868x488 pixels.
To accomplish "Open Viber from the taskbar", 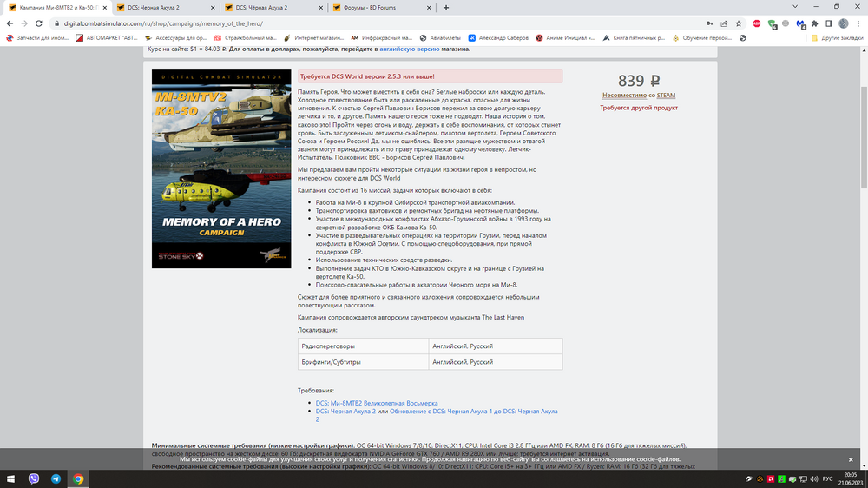I will (x=34, y=478).
